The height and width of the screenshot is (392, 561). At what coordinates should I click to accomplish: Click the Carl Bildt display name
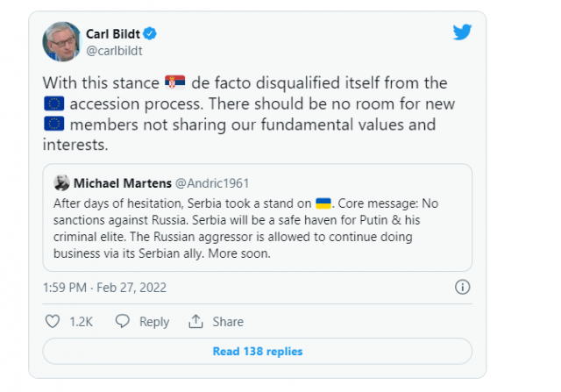pos(113,34)
